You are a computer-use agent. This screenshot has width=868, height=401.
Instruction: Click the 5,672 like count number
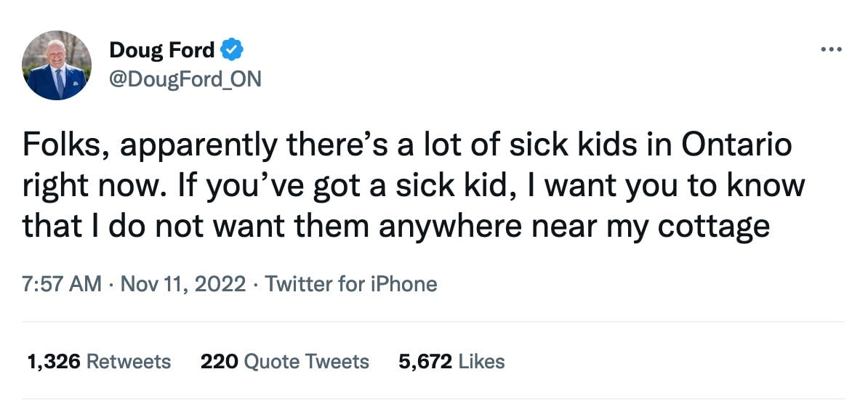[x=425, y=361]
